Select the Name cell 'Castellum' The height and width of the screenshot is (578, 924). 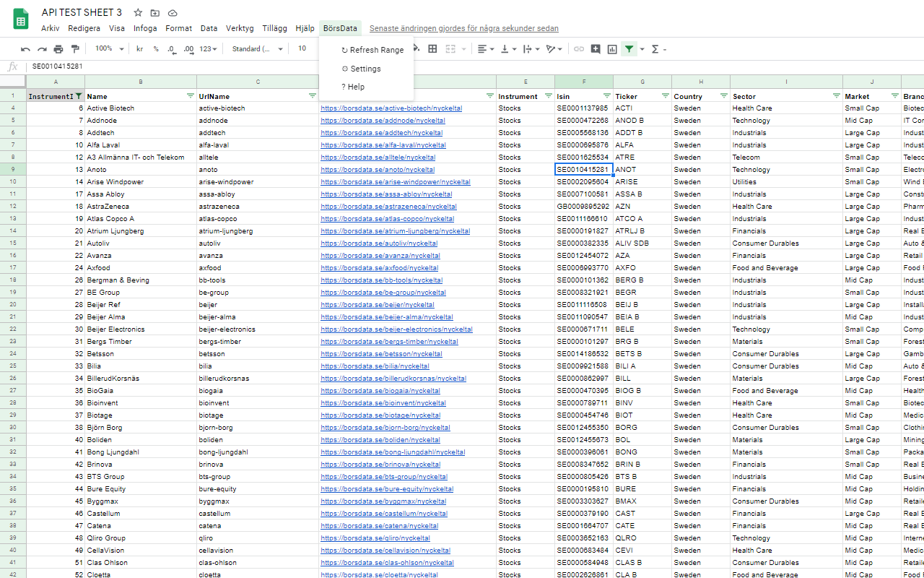click(141, 514)
